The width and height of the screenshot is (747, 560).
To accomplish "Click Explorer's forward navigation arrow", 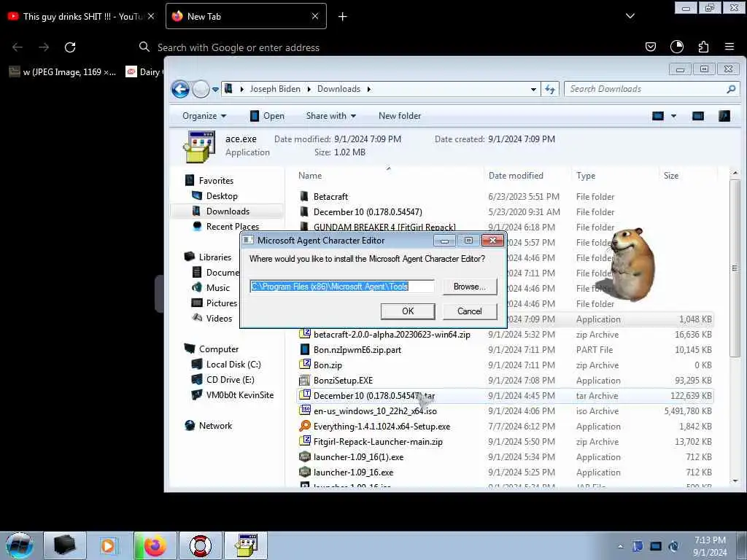I will (201, 89).
